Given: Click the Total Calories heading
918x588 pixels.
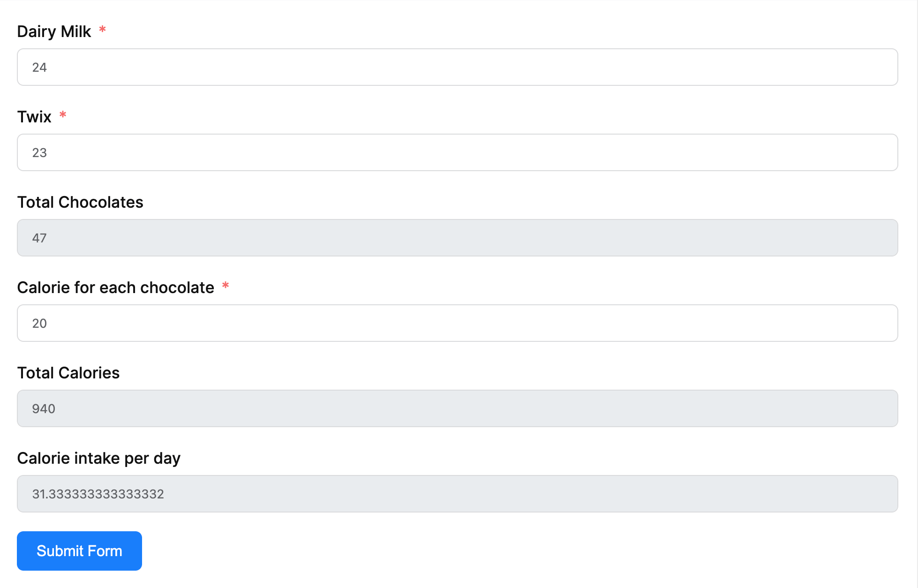Looking at the screenshot, I should pos(68,373).
